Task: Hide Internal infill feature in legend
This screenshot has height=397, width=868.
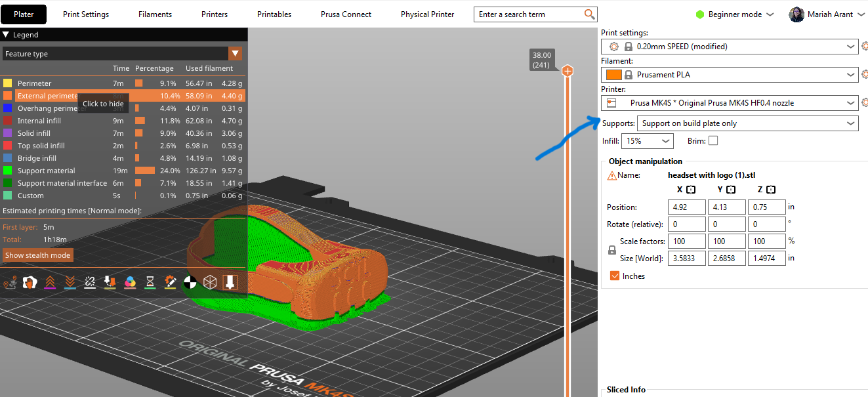Action: pyautogui.click(x=123, y=121)
